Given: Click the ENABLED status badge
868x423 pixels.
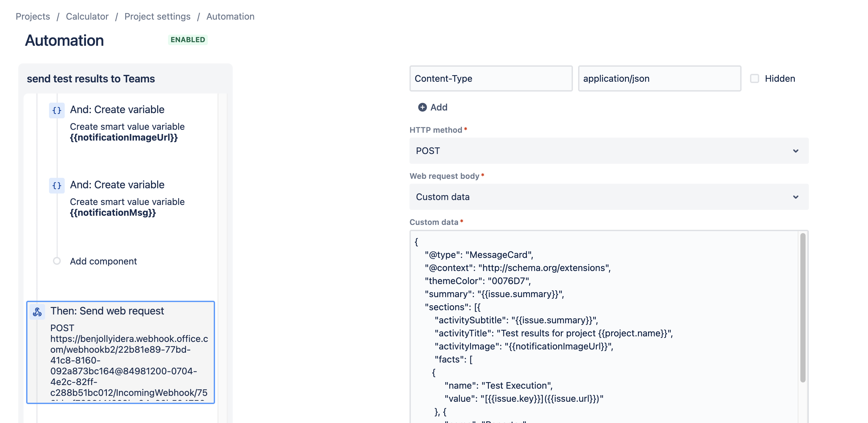Looking at the screenshot, I should (x=188, y=40).
